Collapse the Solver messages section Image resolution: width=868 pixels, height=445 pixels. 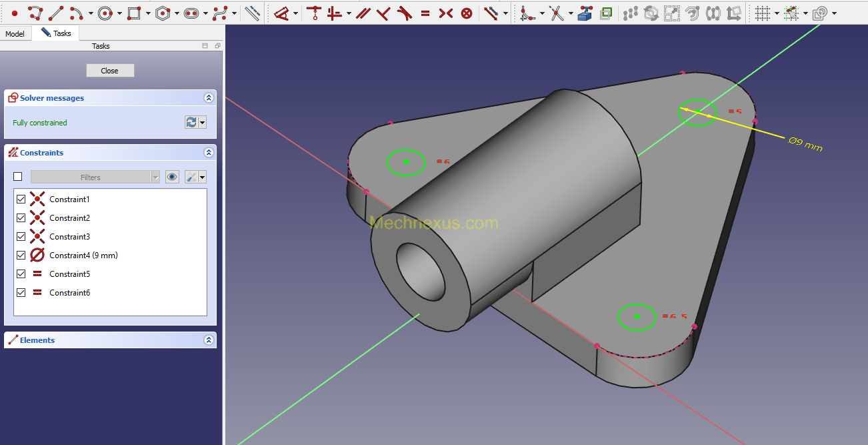point(209,97)
